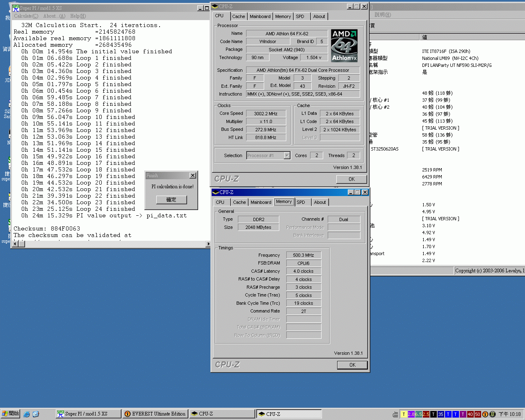Click the AMD Athlon 64 FX logo

[x=344, y=46]
